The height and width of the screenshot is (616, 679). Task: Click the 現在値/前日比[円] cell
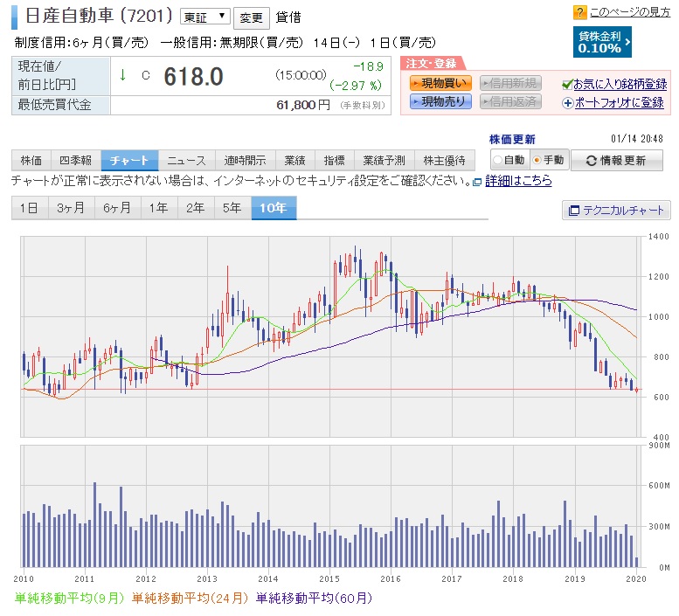[x=61, y=76]
